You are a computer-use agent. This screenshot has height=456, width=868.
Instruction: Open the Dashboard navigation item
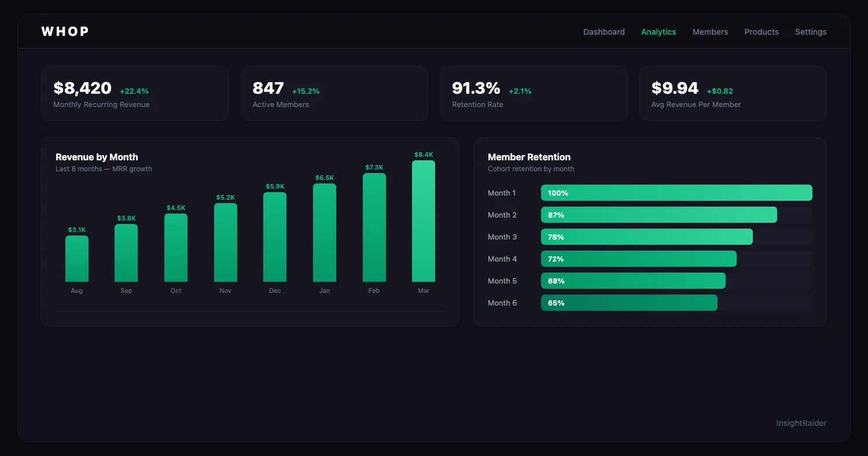click(604, 32)
